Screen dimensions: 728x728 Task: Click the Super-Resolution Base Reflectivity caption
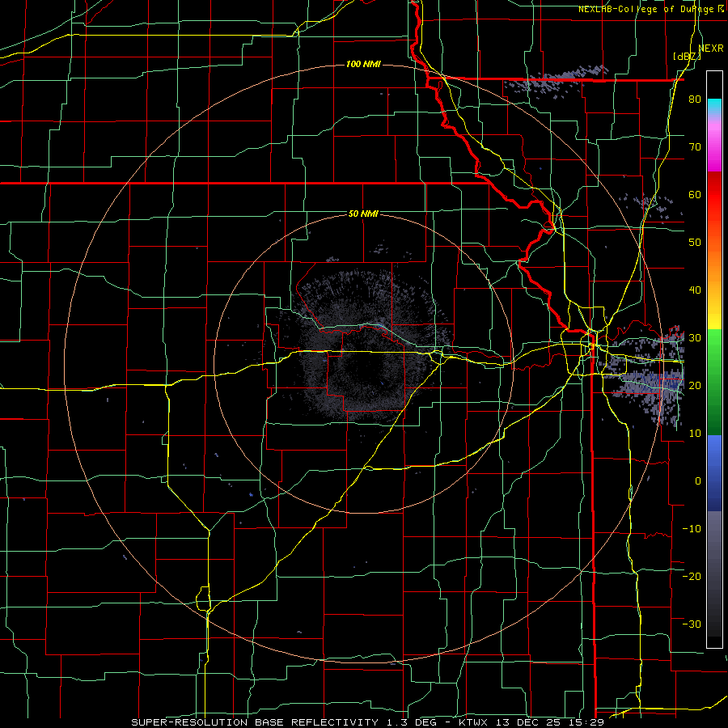coord(255,722)
